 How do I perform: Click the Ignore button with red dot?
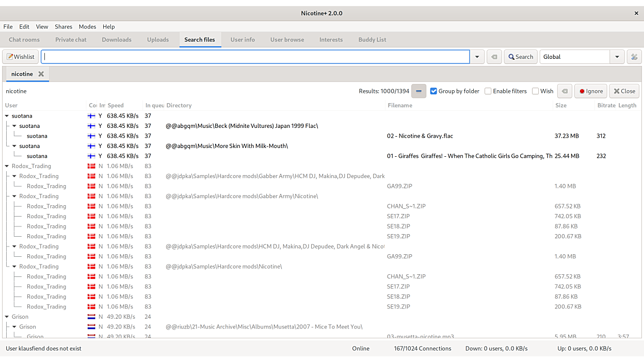pyautogui.click(x=591, y=91)
